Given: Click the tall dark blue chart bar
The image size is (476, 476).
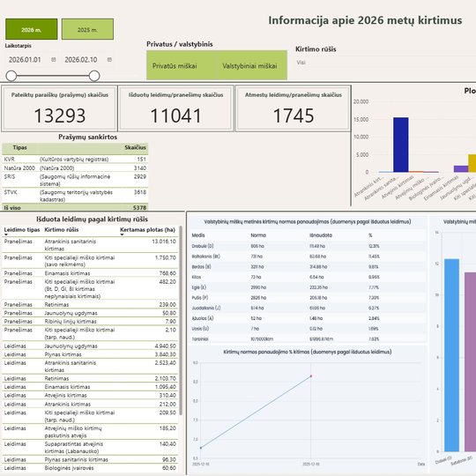Looking at the screenshot, I should 401,145.
